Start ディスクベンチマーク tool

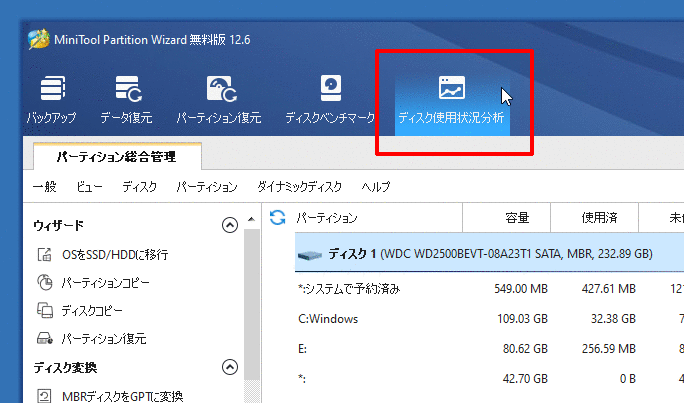pyautogui.click(x=329, y=101)
